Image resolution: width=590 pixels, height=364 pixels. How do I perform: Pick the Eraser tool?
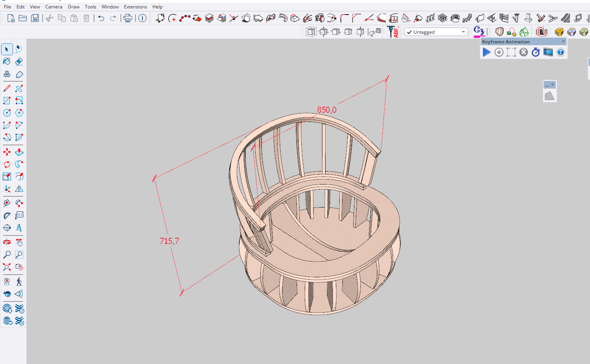19,61
